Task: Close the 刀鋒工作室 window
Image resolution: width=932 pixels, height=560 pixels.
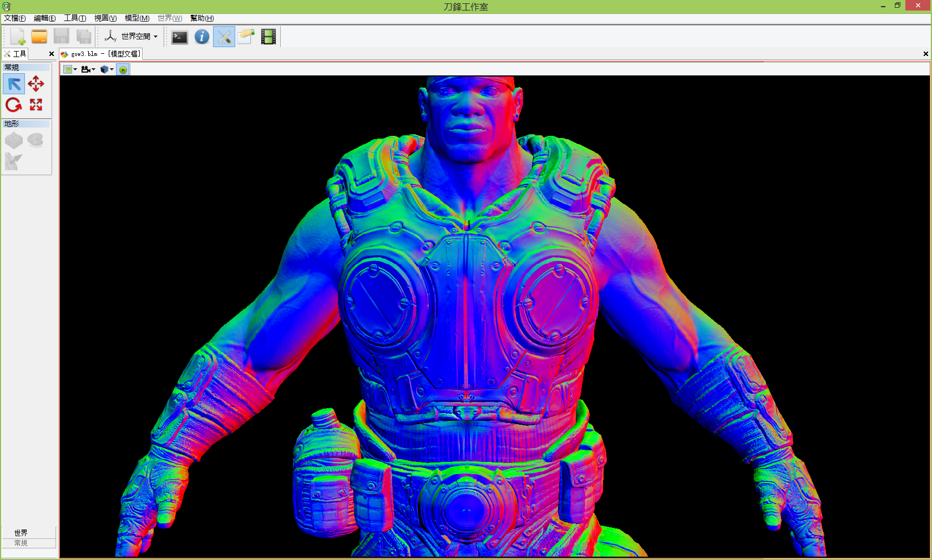Action: point(918,6)
